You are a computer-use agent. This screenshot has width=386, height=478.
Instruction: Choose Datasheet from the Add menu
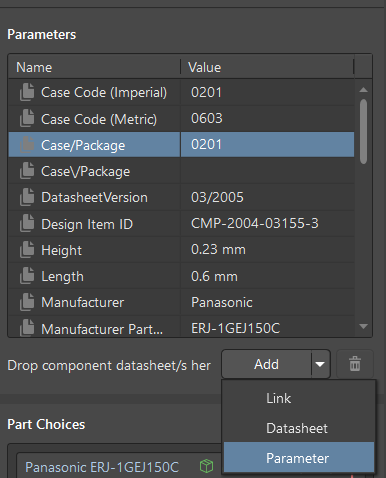click(299, 428)
